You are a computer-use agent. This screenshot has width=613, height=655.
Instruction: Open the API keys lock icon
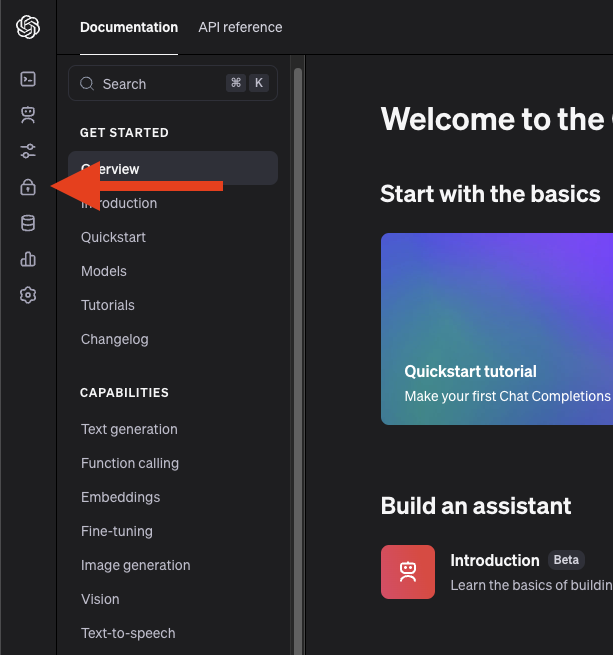click(x=28, y=187)
